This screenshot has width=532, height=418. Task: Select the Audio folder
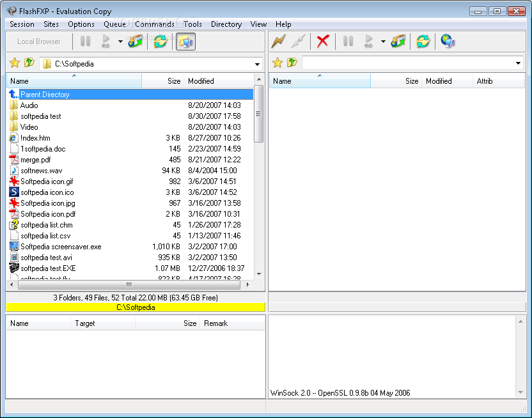tap(130, 105)
